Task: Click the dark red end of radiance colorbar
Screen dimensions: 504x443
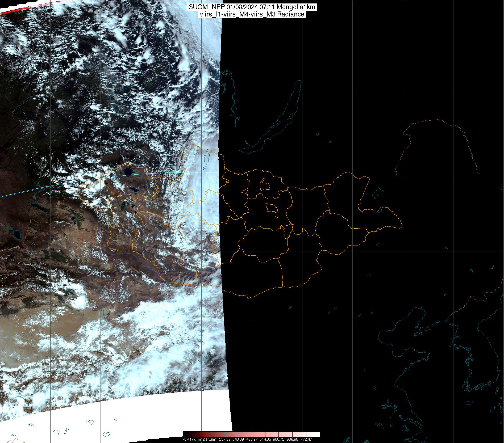Action: pos(186,434)
